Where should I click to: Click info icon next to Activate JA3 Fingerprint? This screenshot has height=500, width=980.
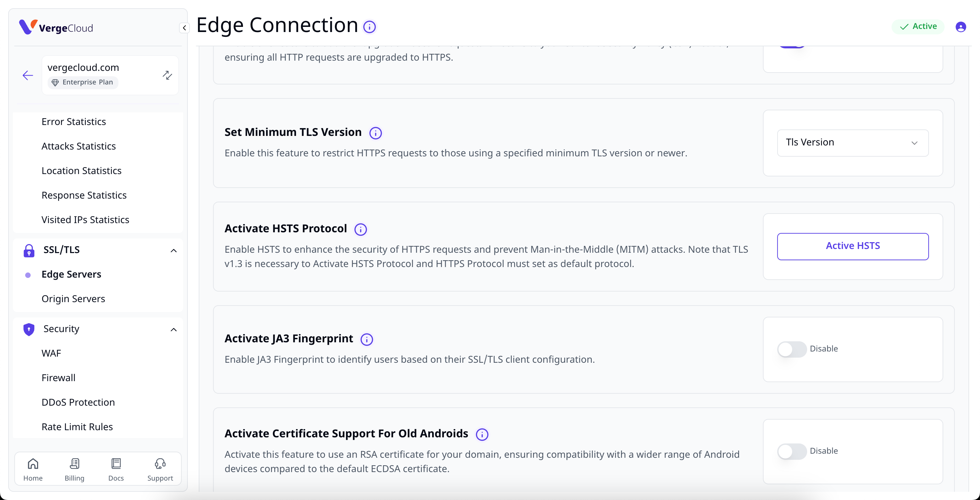(366, 339)
